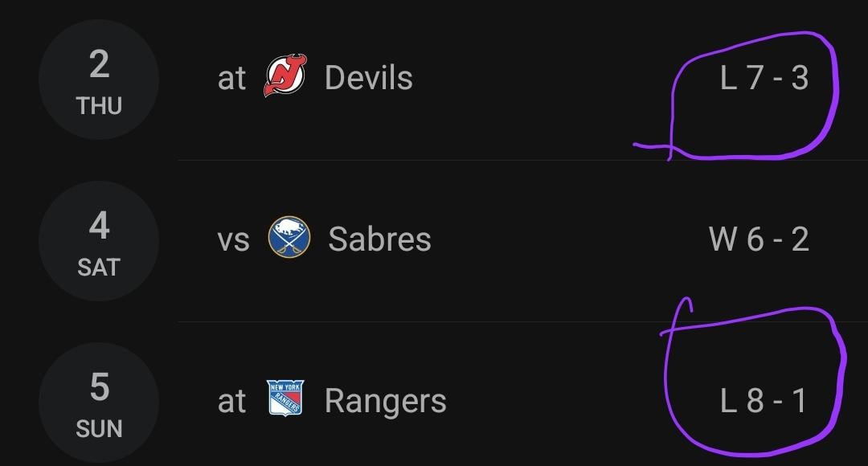Screen dimensions: 868x466
Task: Select the date number 5
Action: 99,387
